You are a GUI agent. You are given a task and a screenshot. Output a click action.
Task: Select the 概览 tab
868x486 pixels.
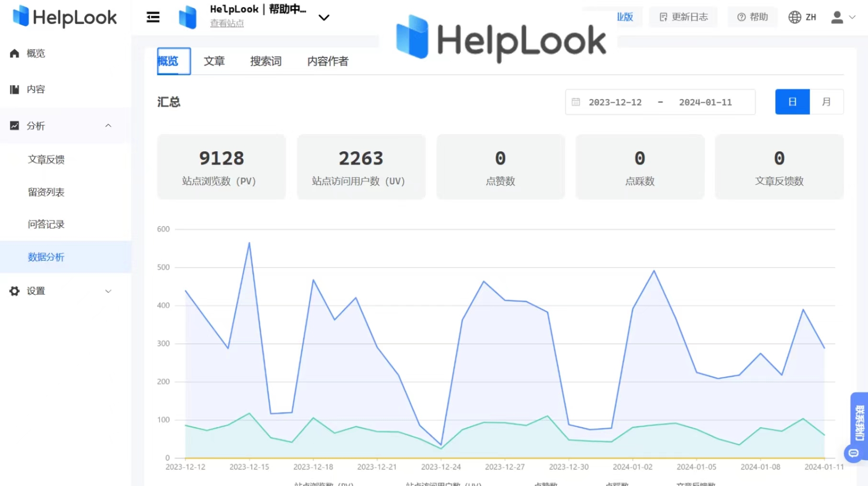[174, 61]
